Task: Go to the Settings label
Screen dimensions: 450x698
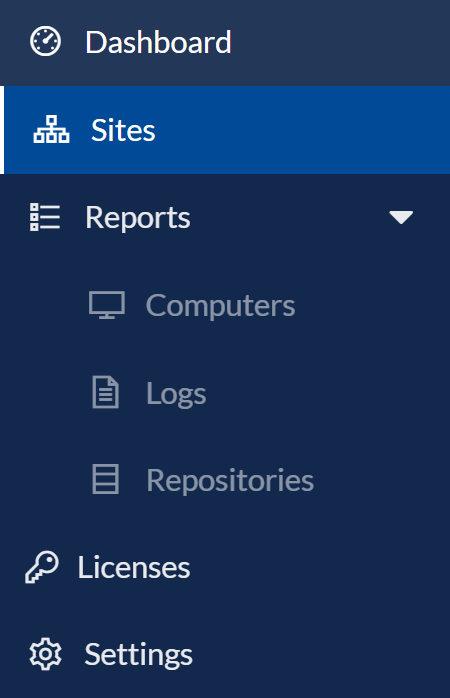Action: click(138, 655)
